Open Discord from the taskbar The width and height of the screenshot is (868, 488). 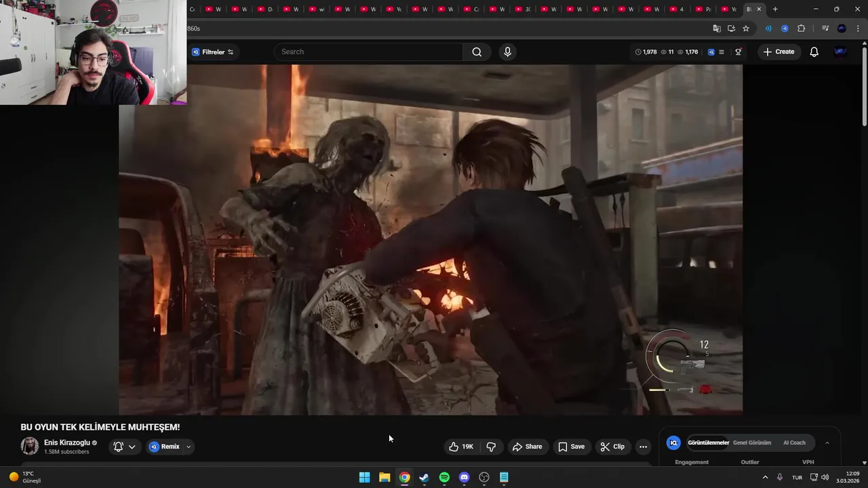pyautogui.click(x=464, y=477)
